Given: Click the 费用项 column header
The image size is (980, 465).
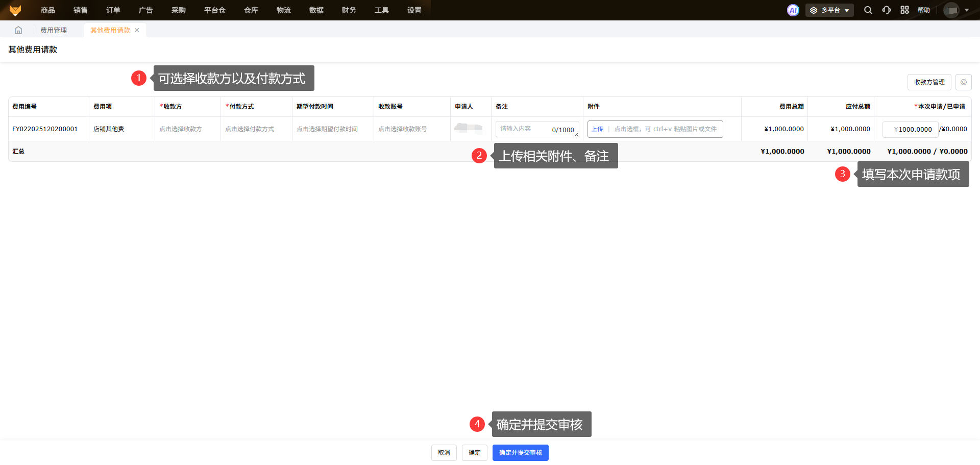Looking at the screenshot, I should click(x=103, y=107).
